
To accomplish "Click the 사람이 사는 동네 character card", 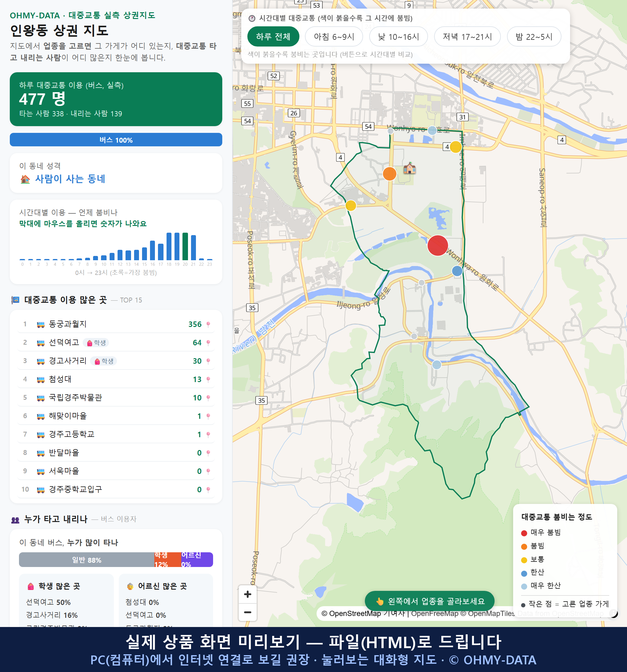I will [116, 173].
